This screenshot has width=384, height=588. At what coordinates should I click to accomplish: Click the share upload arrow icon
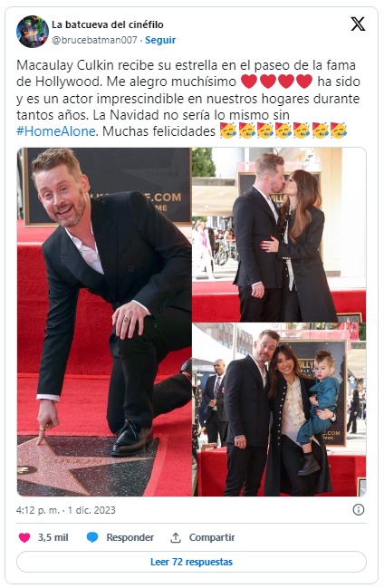(x=176, y=537)
